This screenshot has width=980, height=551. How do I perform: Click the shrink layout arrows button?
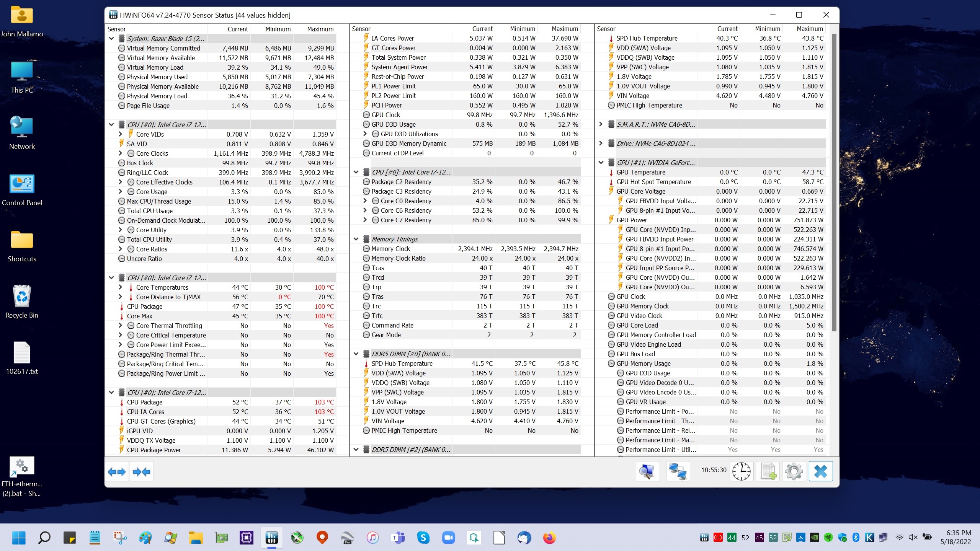coord(142,471)
